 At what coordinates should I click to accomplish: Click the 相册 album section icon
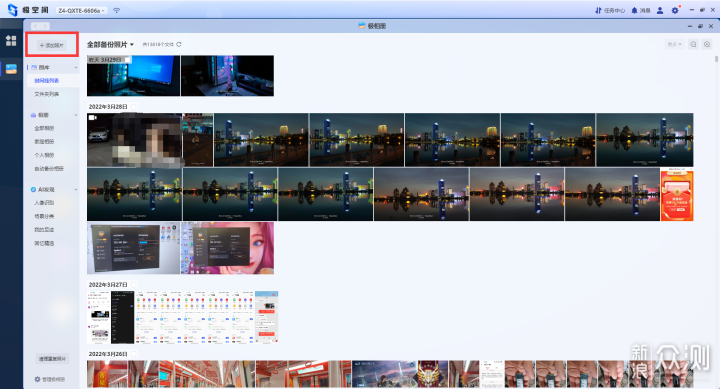click(34, 115)
